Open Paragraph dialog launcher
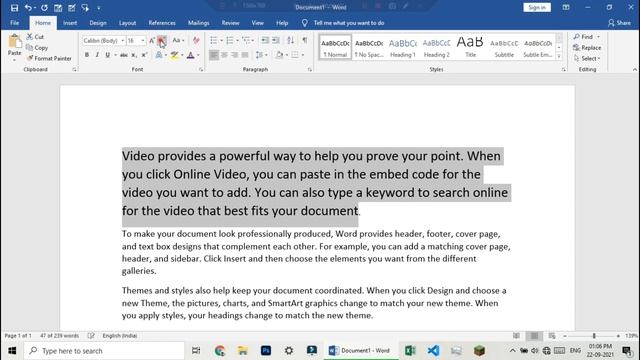 pyautogui.click(x=310, y=70)
